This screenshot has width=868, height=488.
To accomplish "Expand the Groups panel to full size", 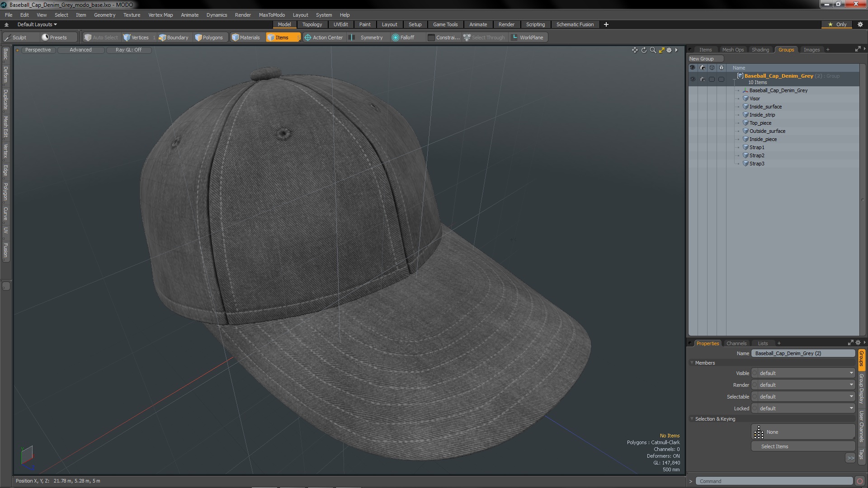I will (858, 49).
